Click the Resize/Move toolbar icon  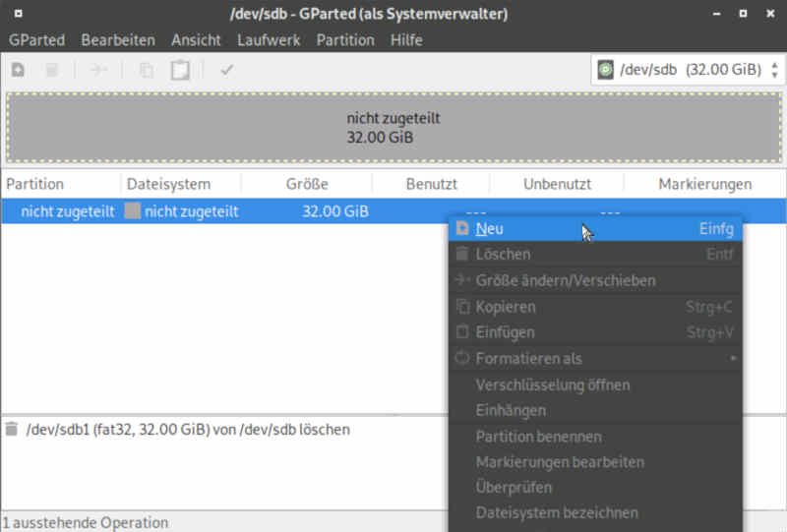(98, 70)
